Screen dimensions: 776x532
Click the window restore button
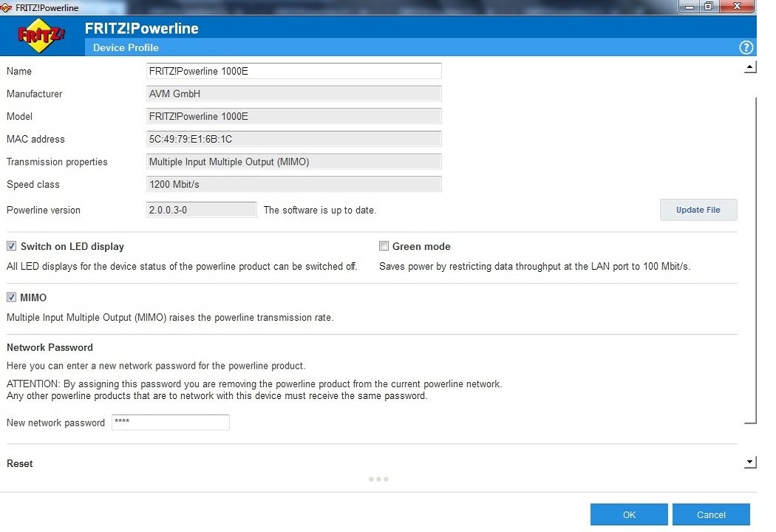click(709, 7)
